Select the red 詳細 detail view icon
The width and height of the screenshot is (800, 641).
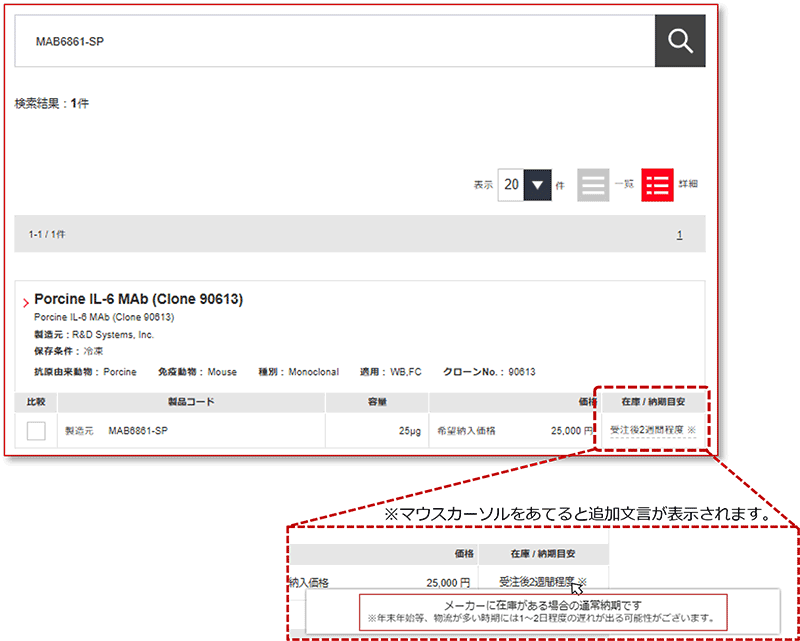(657, 184)
